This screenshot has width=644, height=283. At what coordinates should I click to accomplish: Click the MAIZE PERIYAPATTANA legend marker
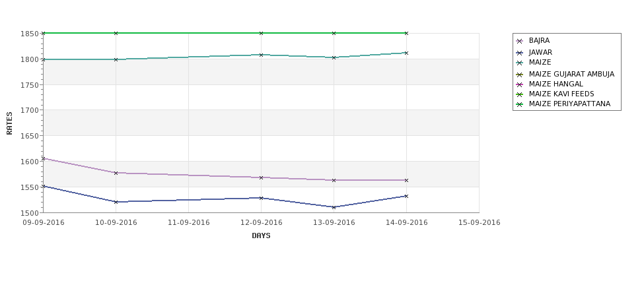click(x=520, y=104)
